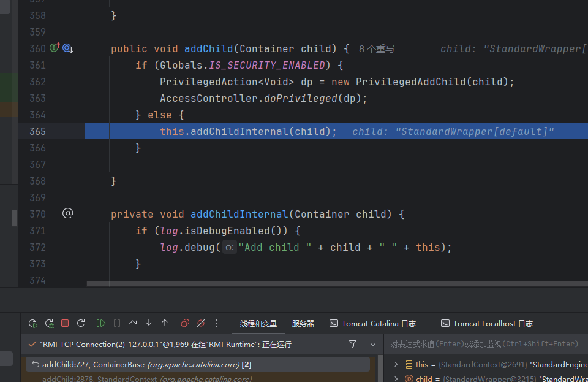Click the '8 个重写' overrides hint
This screenshot has height=382, width=588.
(x=377, y=48)
